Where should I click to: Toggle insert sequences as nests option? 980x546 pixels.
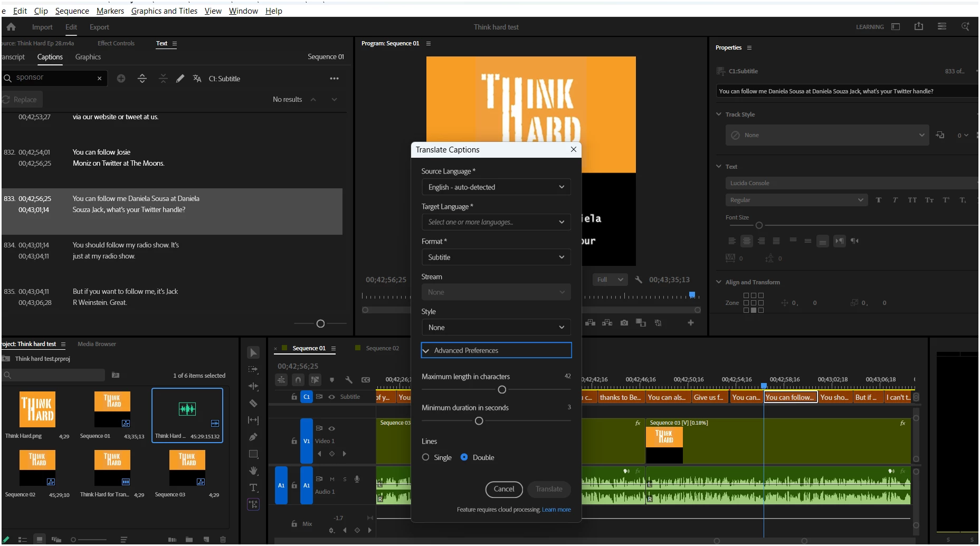pyautogui.click(x=281, y=380)
